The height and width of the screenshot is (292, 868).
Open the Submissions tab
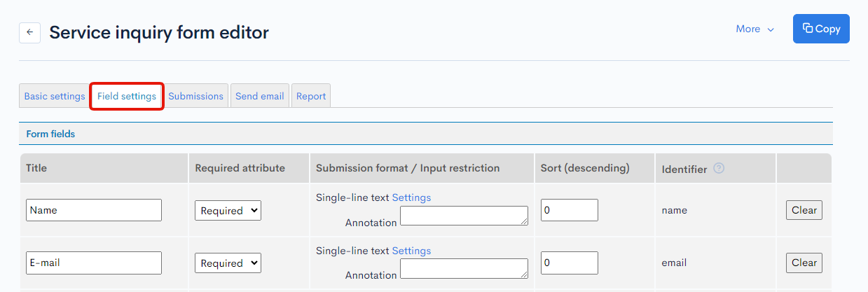tap(196, 96)
